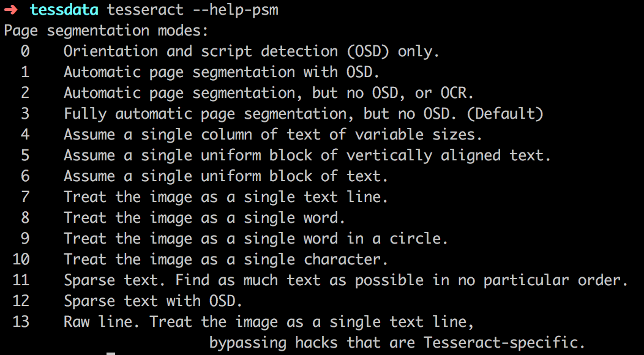The width and height of the screenshot is (644, 355).
Task: Click the mode 5 vertically aligned text line
Action: pyautogui.click(x=286, y=155)
